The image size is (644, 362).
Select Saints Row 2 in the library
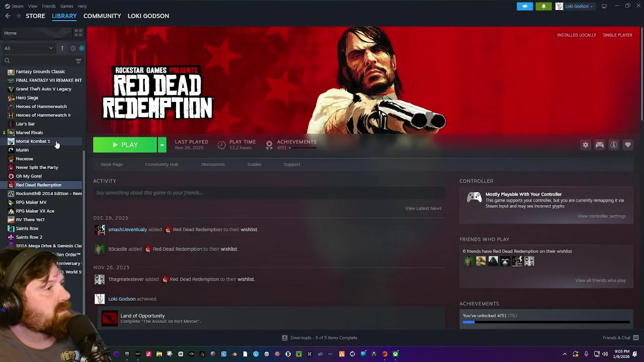(x=29, y=237)
